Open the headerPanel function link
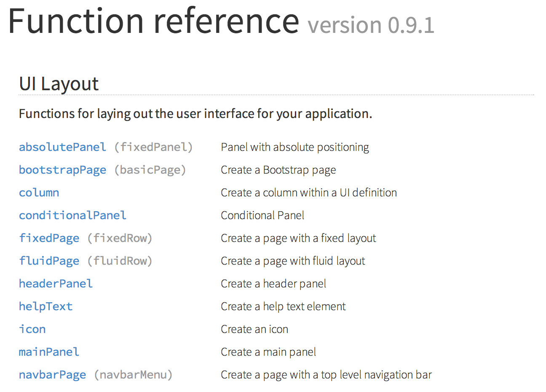Viewport: 546px width, 392px height. [x=56, y=284]
